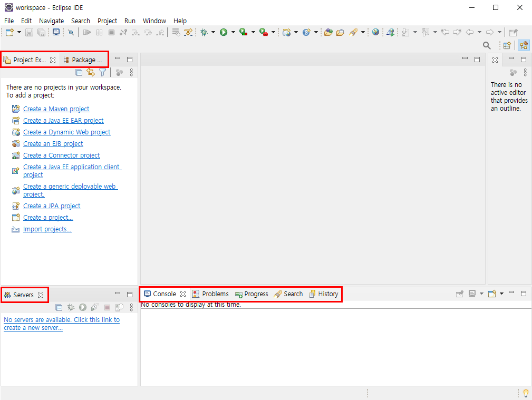532x400 pixels.
Task: Close the Servers view tab
Action: pos(41,295)
